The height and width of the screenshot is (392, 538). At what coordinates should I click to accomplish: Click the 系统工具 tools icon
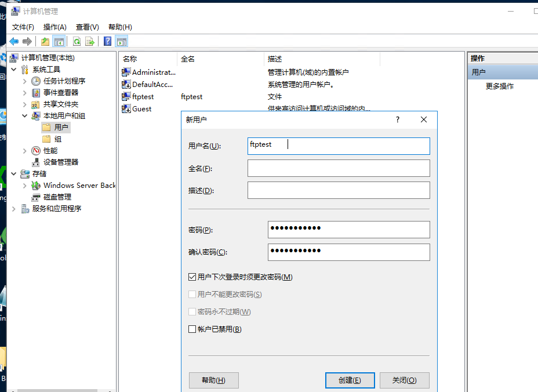tap(25, 70)
